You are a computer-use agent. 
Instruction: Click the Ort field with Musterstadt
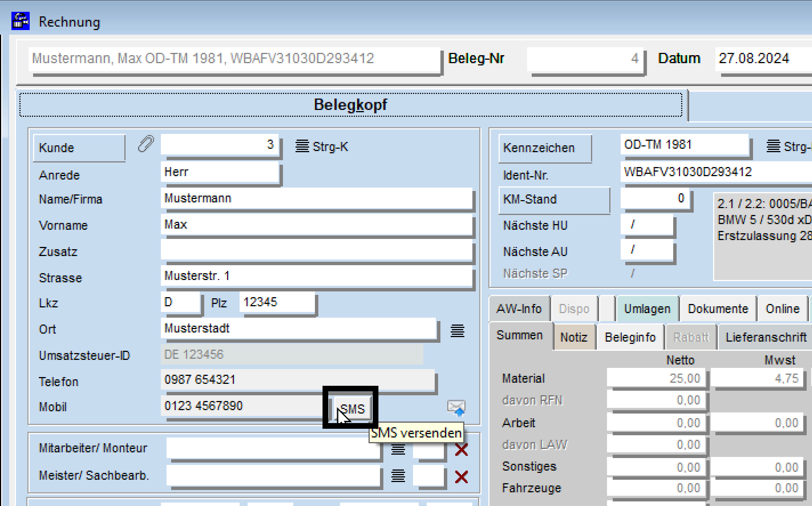[x=299, y=328]
